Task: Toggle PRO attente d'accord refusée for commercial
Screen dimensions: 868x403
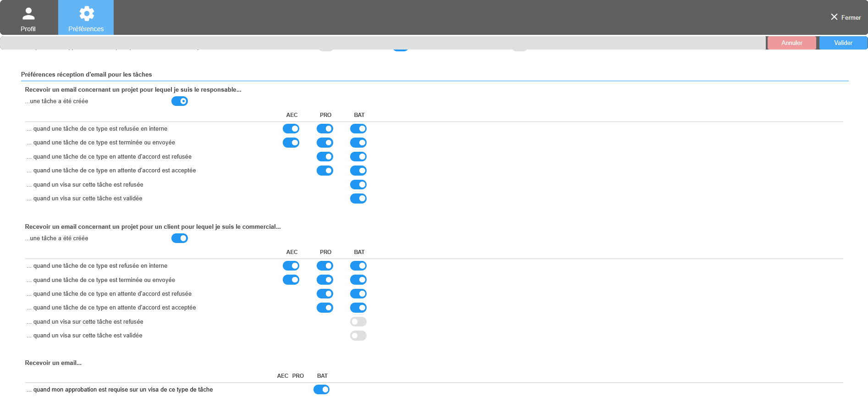Action: tap(325, 294)
